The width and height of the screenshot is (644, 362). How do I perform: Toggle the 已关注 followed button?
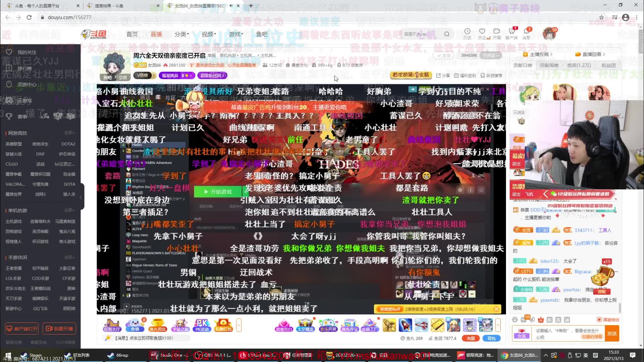point(491,55)
